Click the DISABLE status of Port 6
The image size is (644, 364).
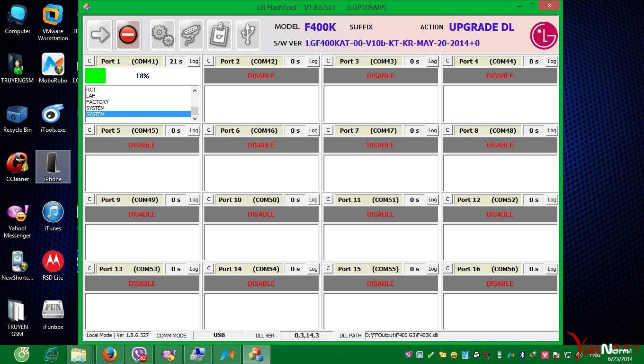(261, 145)
